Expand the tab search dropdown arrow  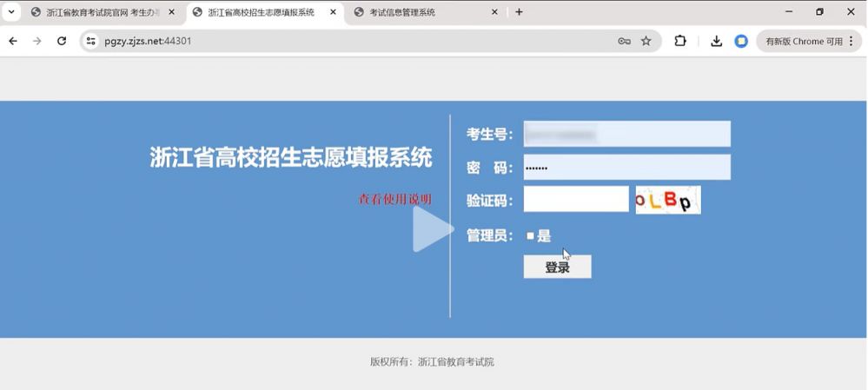click(11, 12)
